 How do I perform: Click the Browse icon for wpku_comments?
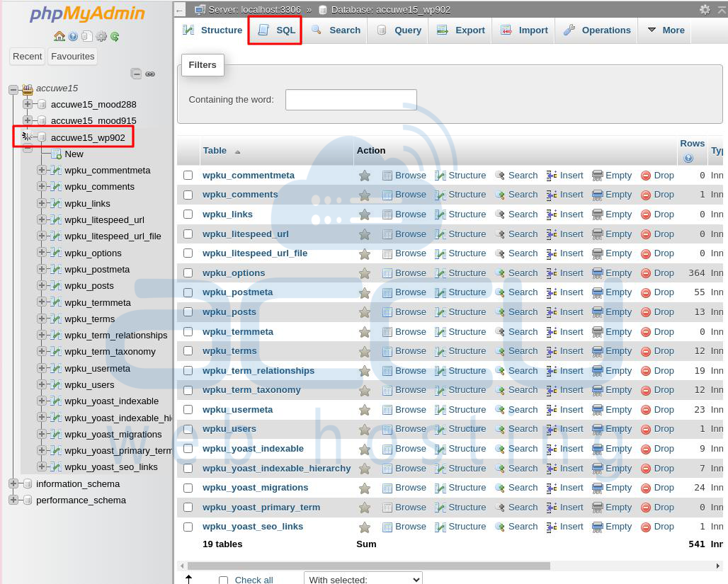[x=387, y=195]
